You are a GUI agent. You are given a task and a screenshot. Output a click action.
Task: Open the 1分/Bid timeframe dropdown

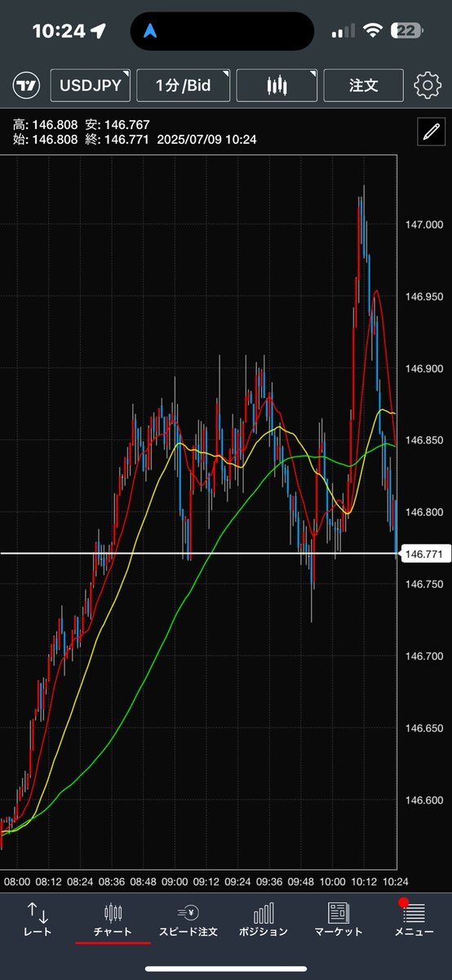pyautogui.click(x=183, y=85)
